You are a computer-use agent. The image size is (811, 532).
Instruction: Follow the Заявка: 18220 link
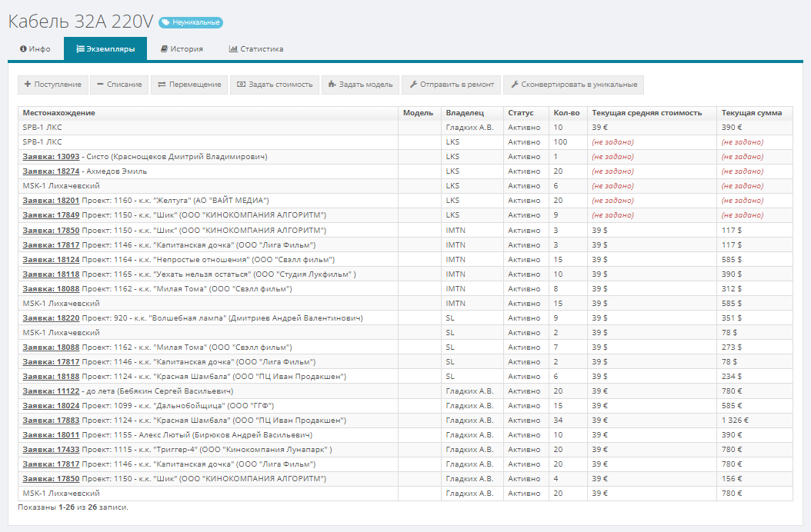(x=51, y=318)
